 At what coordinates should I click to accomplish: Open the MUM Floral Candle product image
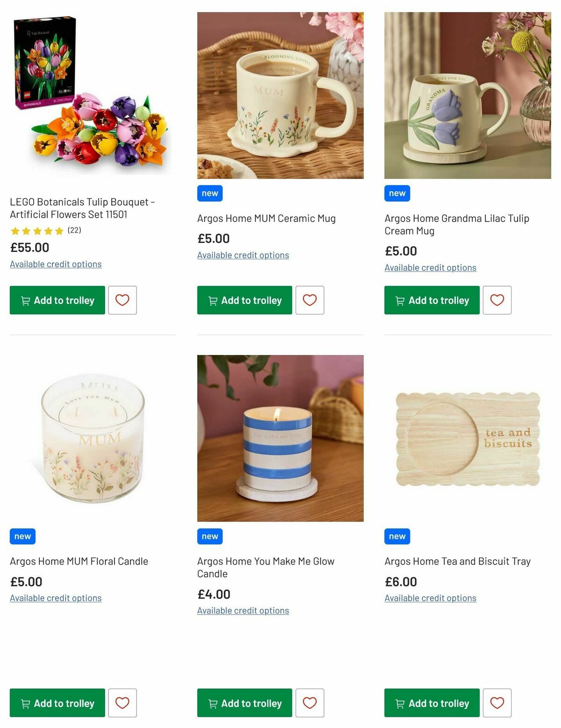[x=93, y=444]
